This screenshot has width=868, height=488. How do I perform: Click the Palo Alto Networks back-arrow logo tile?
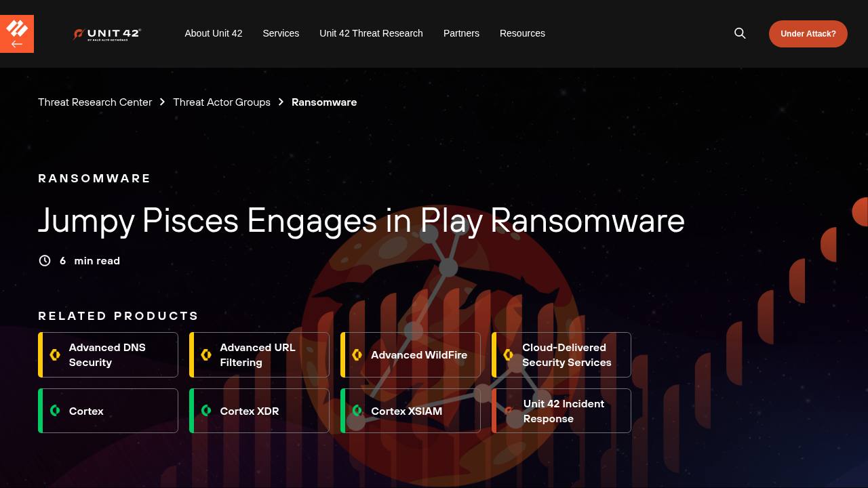point(16,34)
